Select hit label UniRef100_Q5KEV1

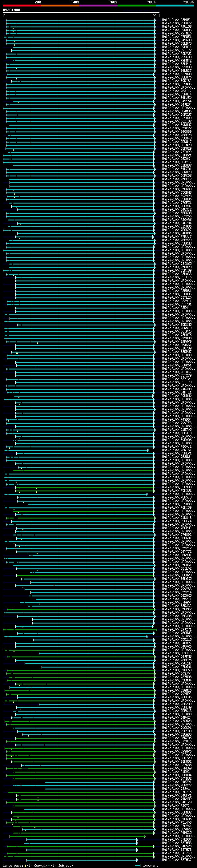177,453
